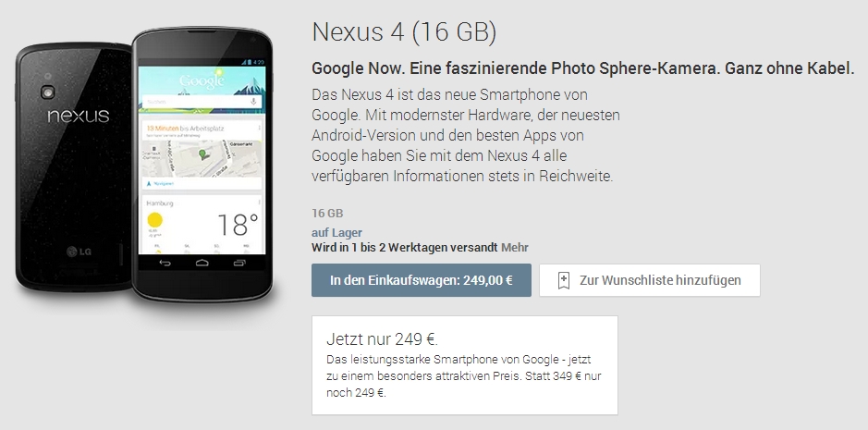This screenshot has height=430, width=868.
Task: Click the LG logo on the phone's back
Action: [x=79, y=252]
